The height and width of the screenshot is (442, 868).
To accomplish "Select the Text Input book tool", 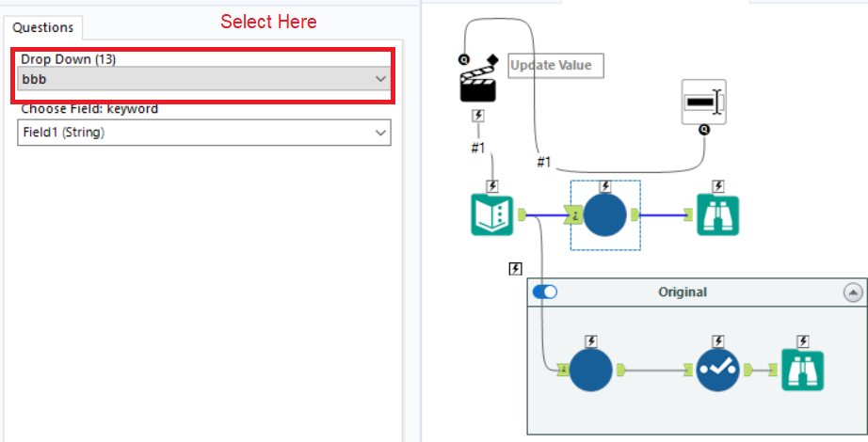I will [x=491, y=215].
